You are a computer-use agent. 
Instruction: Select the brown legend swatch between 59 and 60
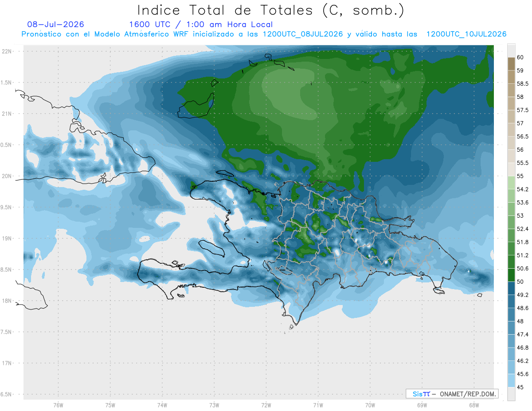pyautogui.click(x=511, y=64)
